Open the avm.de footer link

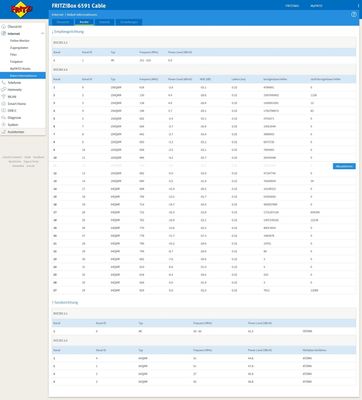(x=30, y=166)
